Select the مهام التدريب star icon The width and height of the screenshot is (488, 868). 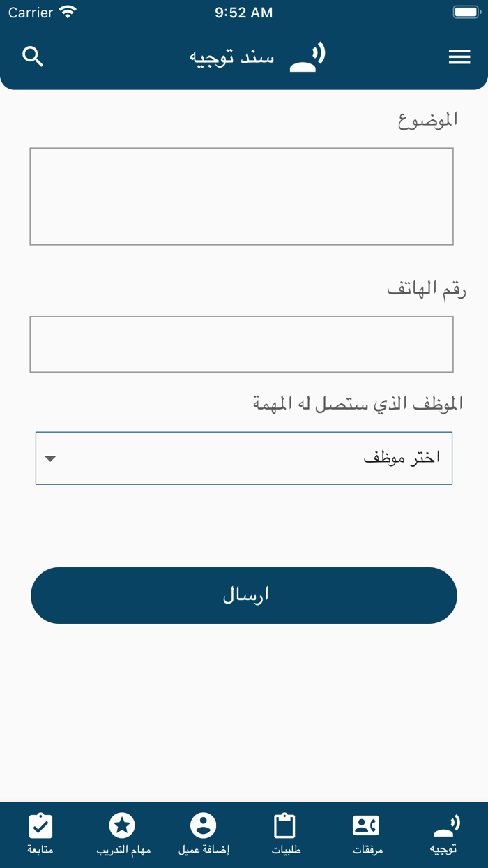coord(122,825)
